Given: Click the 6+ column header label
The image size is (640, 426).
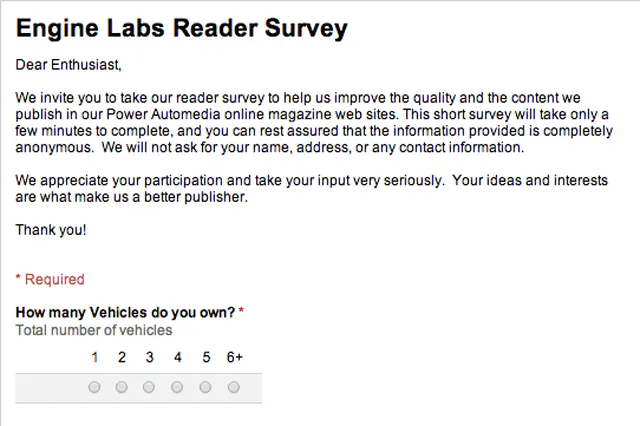Looking at the screenshot, I should pyautogui.click(x=234, y=357).
